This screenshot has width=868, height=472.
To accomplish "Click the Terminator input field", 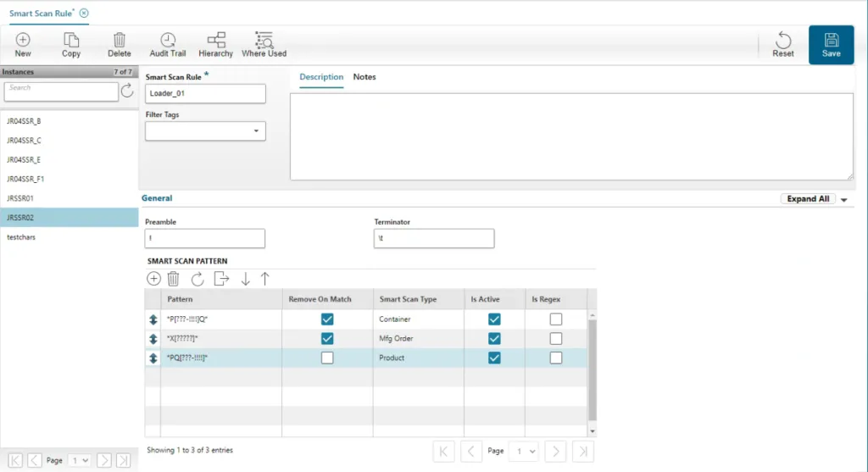I will [x=434, y=238].
